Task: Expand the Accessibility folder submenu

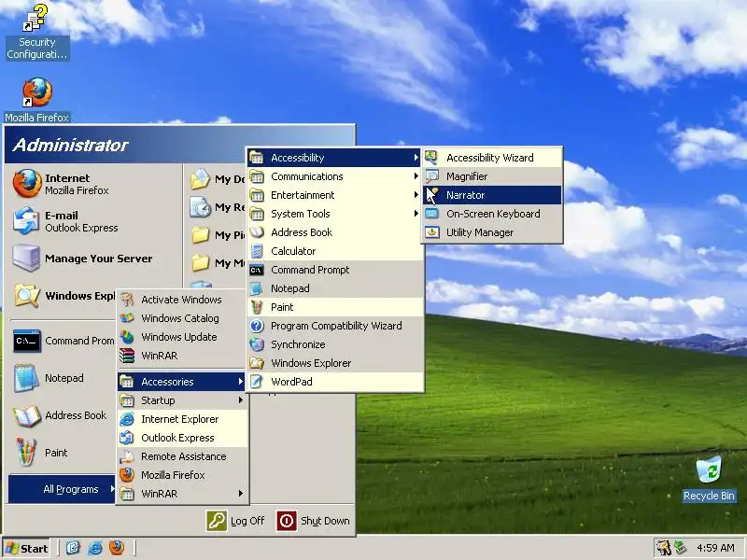Action: tap(334, 158)
